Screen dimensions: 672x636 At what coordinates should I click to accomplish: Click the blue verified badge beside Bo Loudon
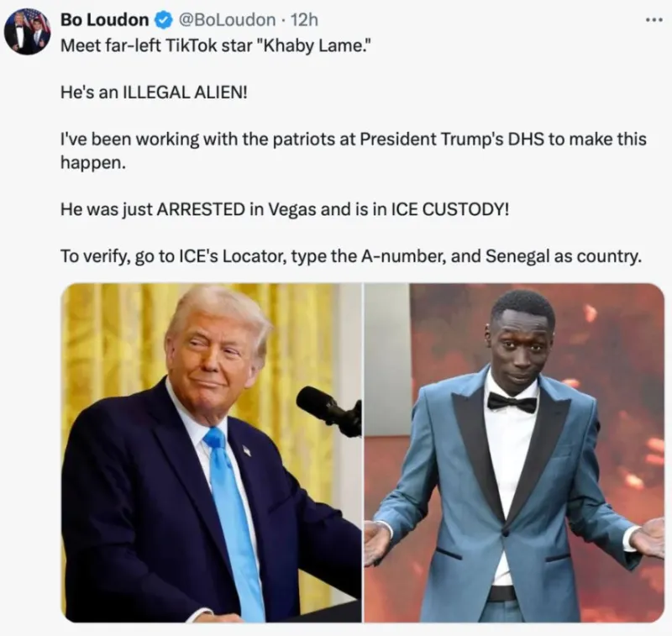tap(163, 19)
